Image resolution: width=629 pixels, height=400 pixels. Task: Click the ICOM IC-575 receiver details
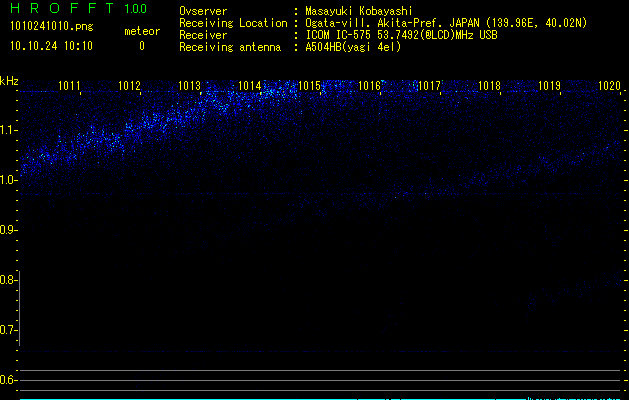[401, 35]
